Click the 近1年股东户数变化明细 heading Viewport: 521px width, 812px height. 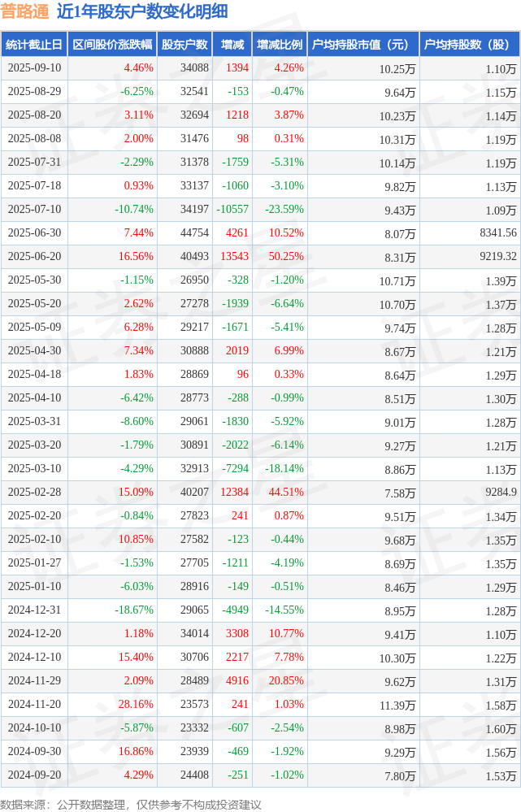[141, 11]
